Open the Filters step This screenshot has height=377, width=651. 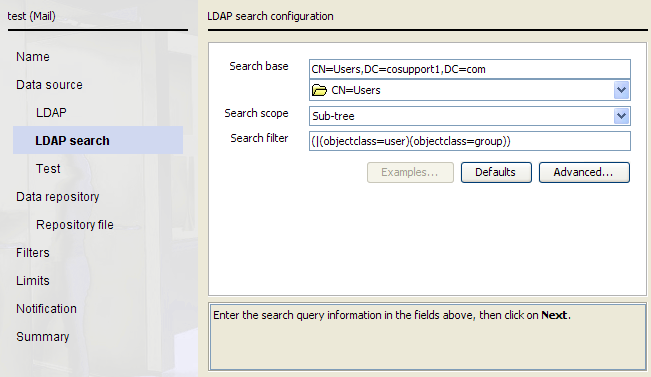click(x=33, y=252)
